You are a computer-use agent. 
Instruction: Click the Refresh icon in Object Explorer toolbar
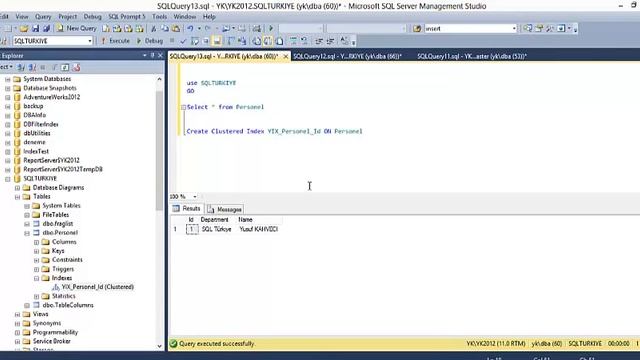65,67
